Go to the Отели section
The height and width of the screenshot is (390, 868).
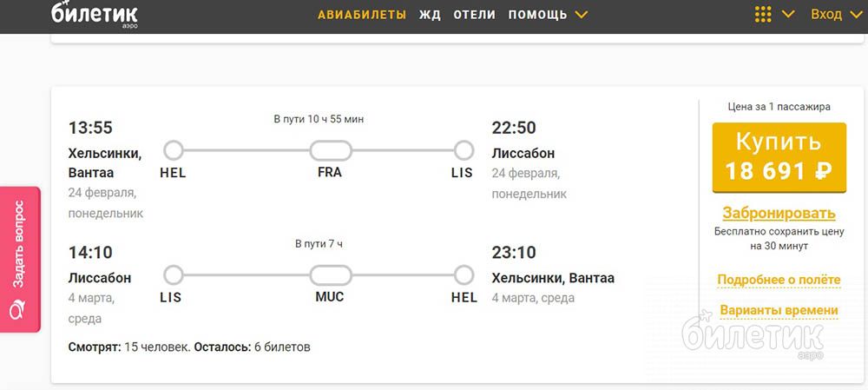[474, 15]
